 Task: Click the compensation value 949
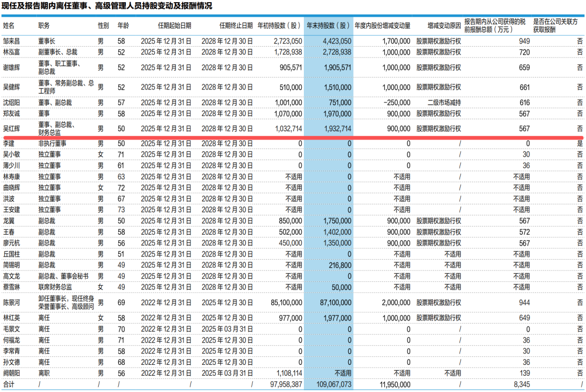[x=524, y=41]
